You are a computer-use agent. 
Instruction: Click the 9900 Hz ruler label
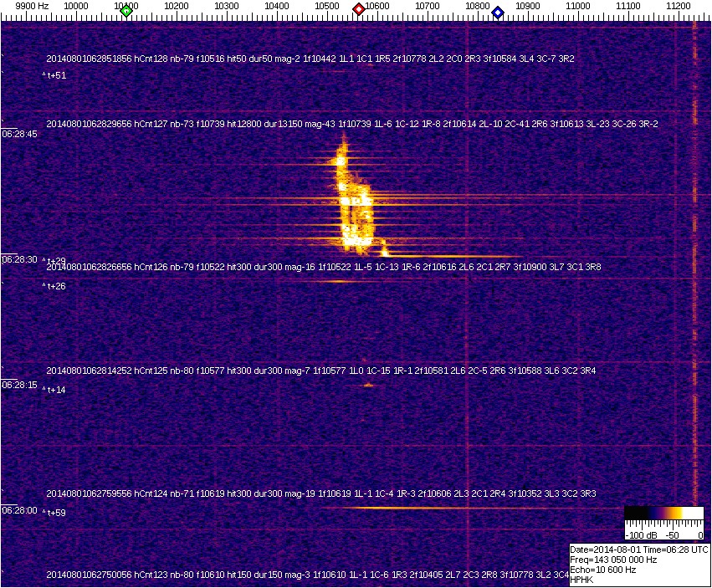tap(32, 6)
